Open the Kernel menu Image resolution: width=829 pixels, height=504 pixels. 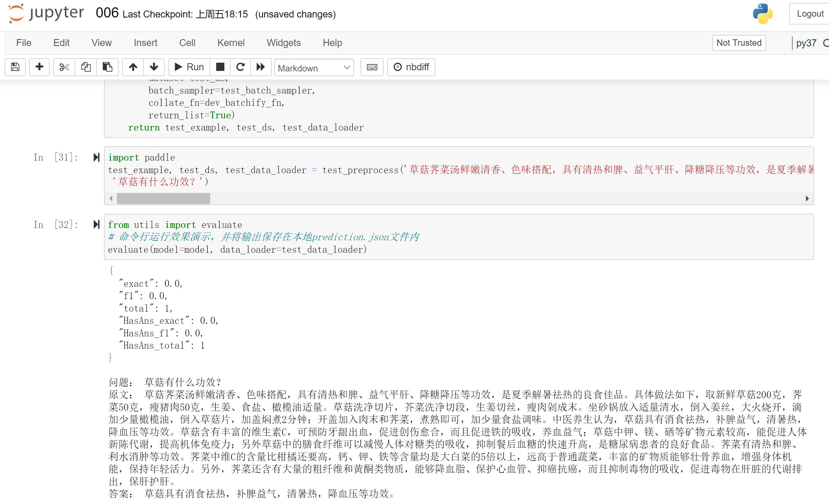tap(231, 43)
